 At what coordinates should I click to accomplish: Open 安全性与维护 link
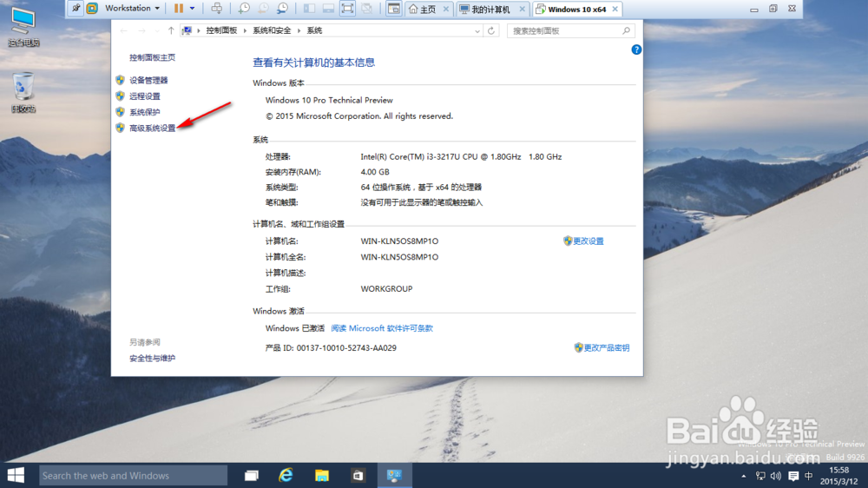click(x=152, y=359)
